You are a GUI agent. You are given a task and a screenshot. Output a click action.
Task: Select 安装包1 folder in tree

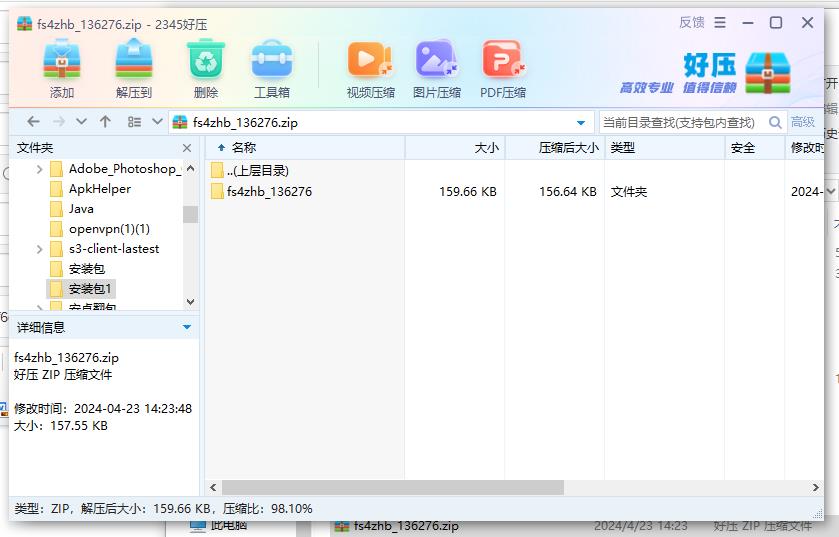point(80,289)
